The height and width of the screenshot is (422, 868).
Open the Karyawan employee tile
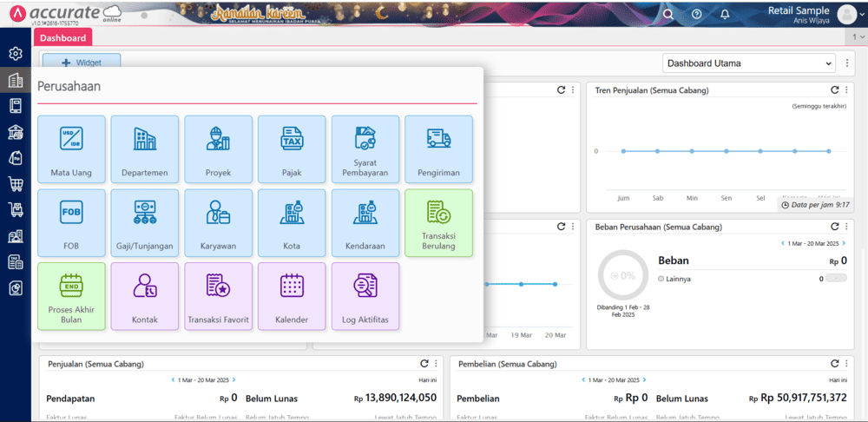(218, 222)
